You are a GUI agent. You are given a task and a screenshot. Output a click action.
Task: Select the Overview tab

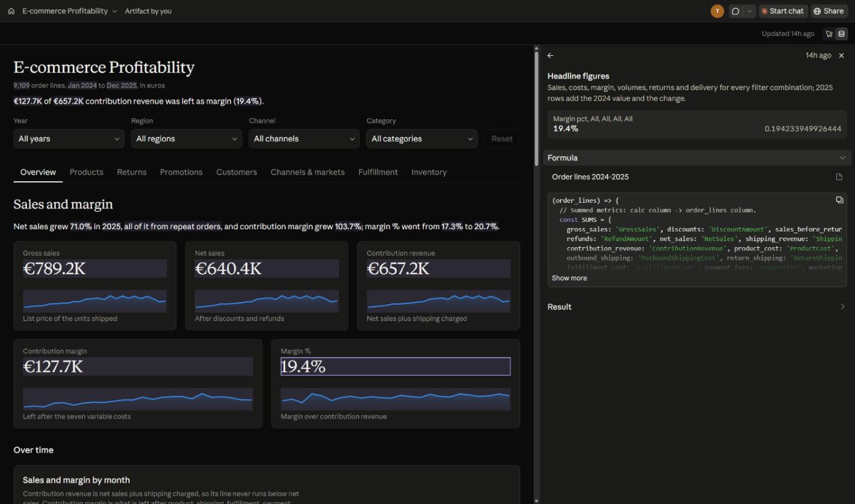(38, 172)
